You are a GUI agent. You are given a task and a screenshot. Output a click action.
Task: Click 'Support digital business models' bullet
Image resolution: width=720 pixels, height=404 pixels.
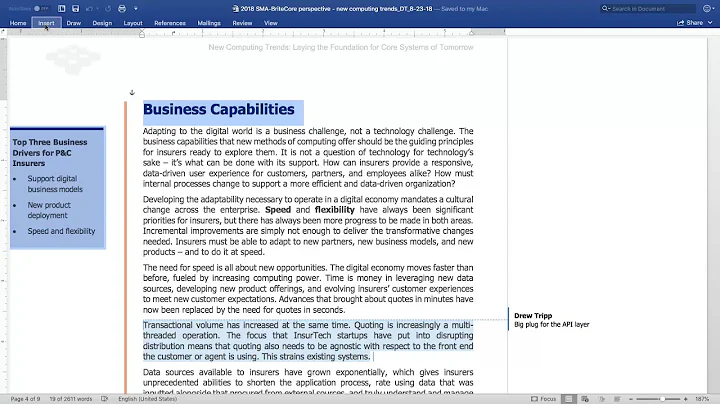55,184
